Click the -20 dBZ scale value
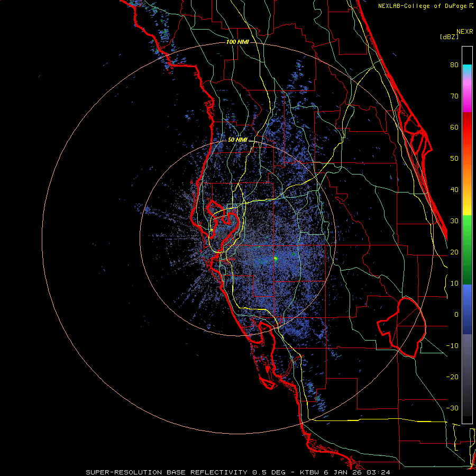This screenshot has height=476, width=476. click(452, 377)
